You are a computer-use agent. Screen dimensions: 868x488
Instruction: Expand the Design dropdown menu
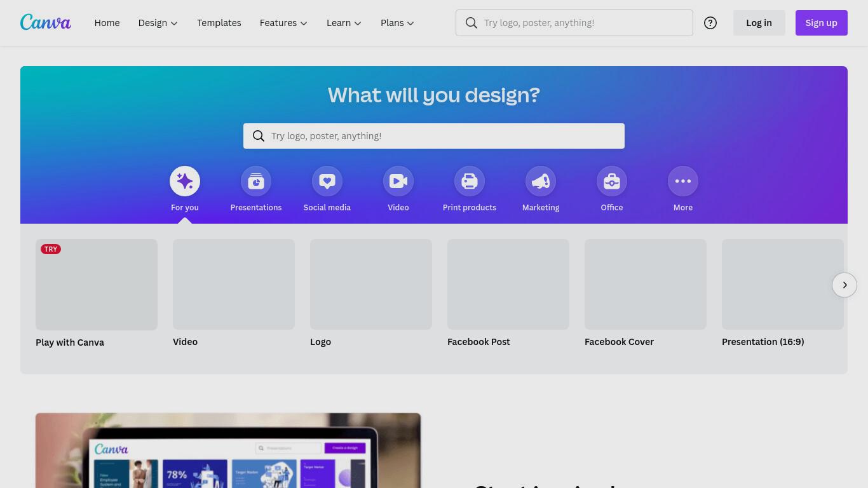(x=158, y=23)
